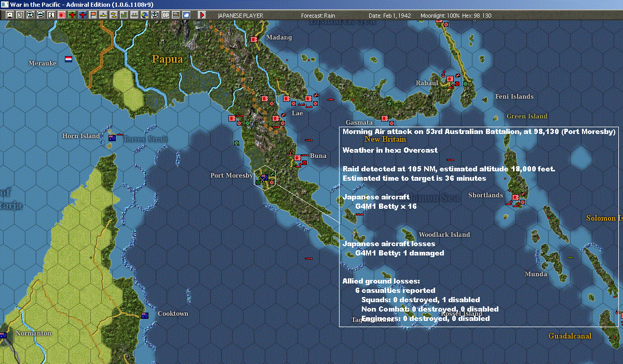The height and width of the screenshot is (364, 623).
Task: Select the Japanese base flag at Madang
Action: tap(254, 39)
